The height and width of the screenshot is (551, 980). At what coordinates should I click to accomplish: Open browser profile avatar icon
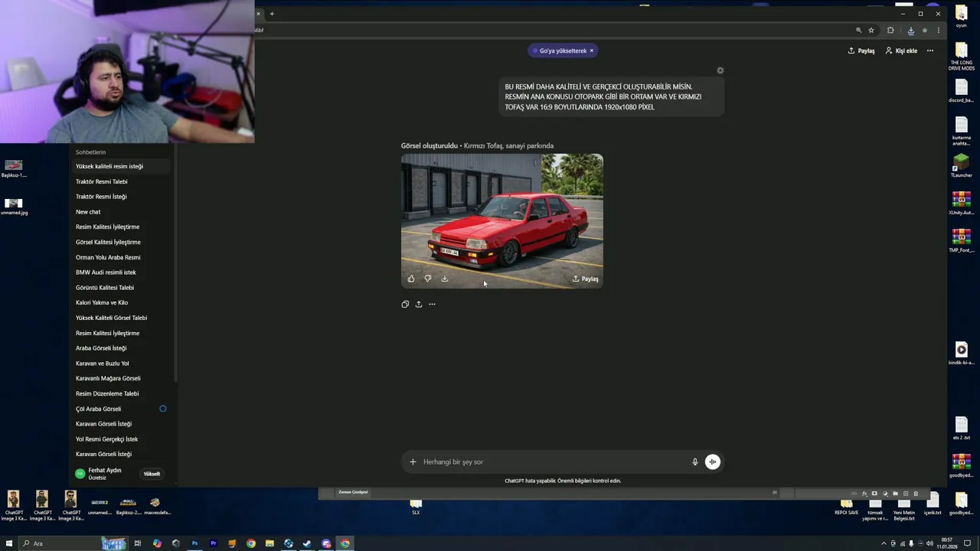925,30
